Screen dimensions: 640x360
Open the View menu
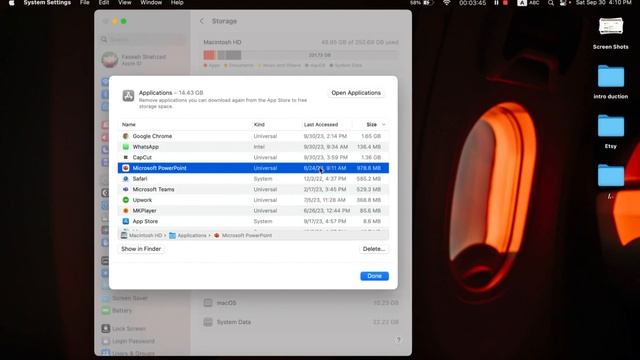tap(124, 3)
